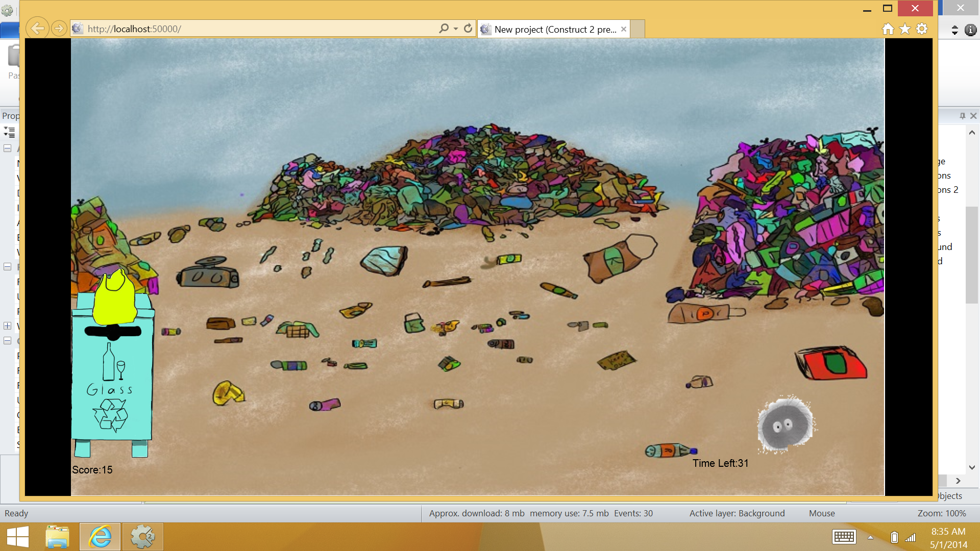Open address bar autocomplete dropdown arrow
980x551 pixels.
click(x=456, y=29)
